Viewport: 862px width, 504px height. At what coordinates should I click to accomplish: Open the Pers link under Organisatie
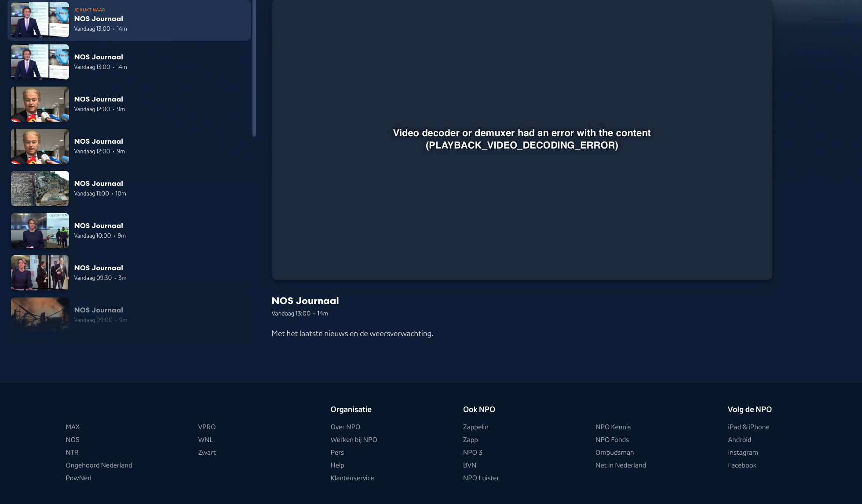tap(337, 453)
